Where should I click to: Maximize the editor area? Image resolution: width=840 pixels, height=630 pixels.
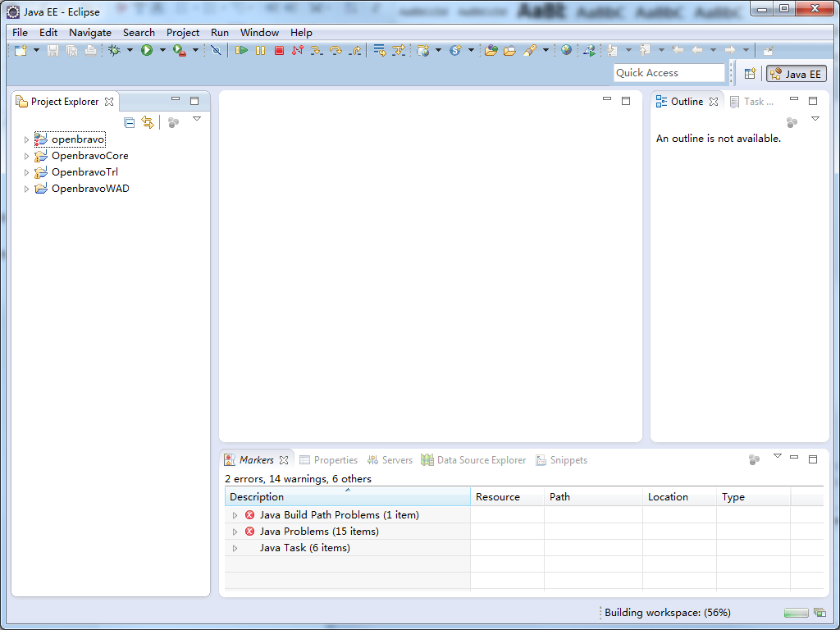626,101
